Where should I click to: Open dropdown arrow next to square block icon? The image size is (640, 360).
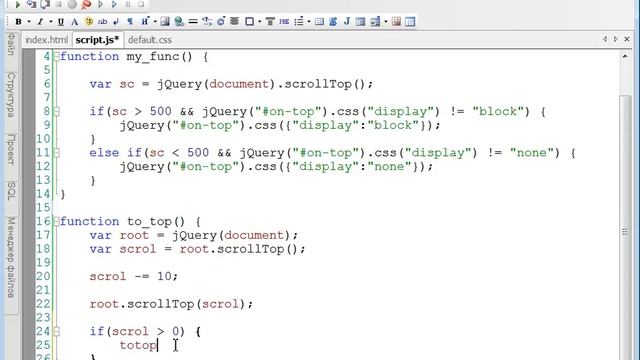(x=260, y=22)
